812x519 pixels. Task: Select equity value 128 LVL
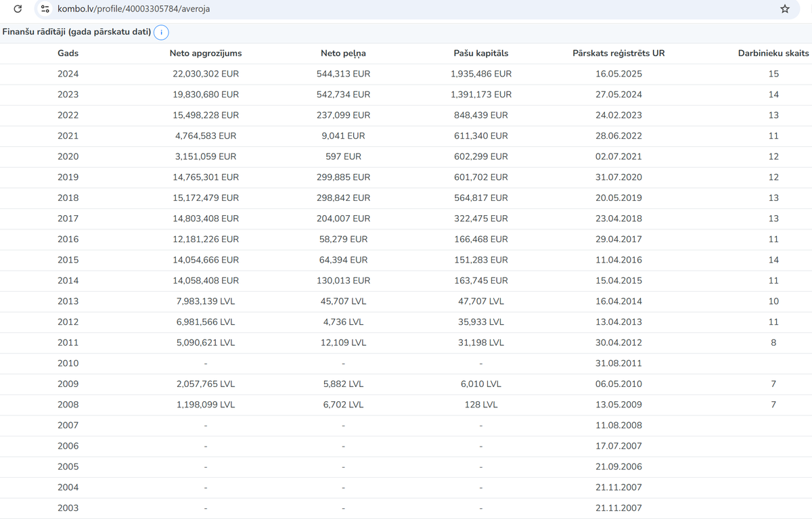tap(481, 405)
